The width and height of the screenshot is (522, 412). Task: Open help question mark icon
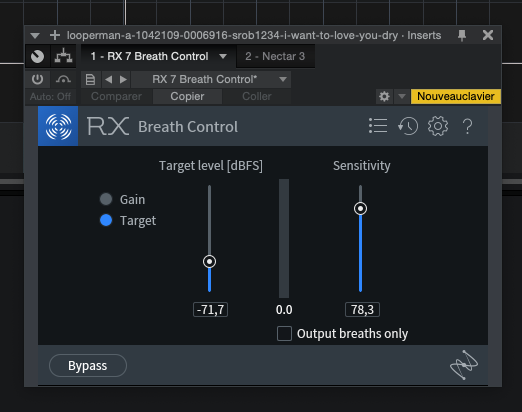[x=468, y=126]
